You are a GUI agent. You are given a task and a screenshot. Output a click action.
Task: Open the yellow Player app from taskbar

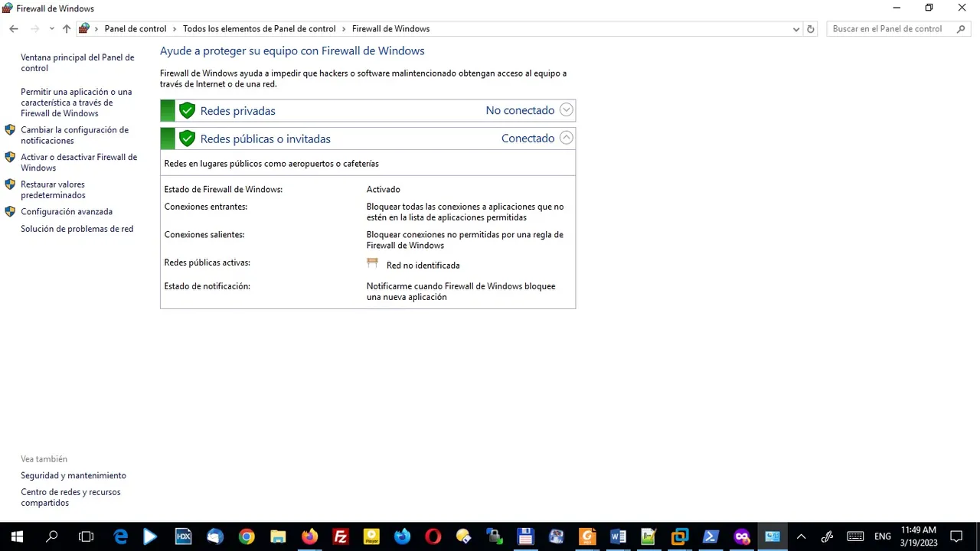(x=371, y=536)
